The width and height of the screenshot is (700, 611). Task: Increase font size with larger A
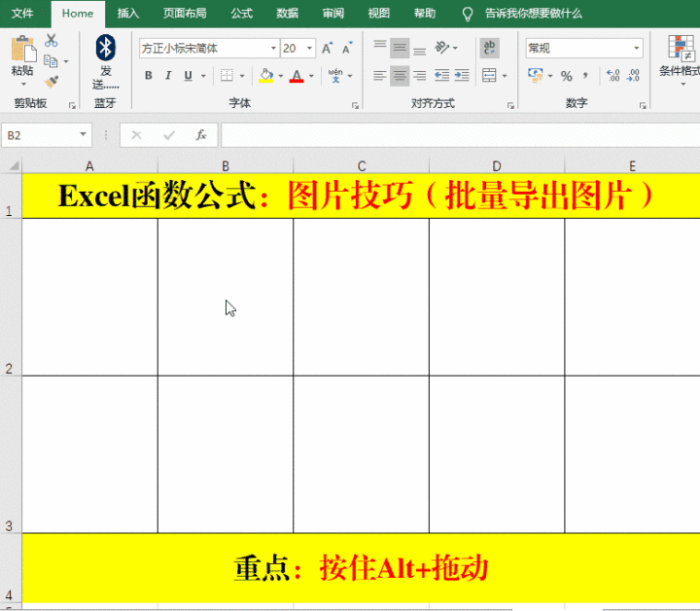pyautogui.click(x=328, y=48)
